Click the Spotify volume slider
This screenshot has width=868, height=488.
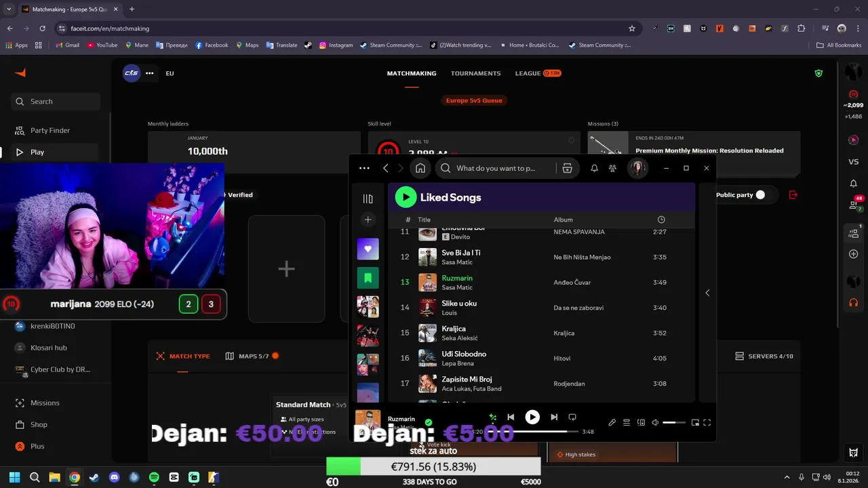click(x=674, y=422)
